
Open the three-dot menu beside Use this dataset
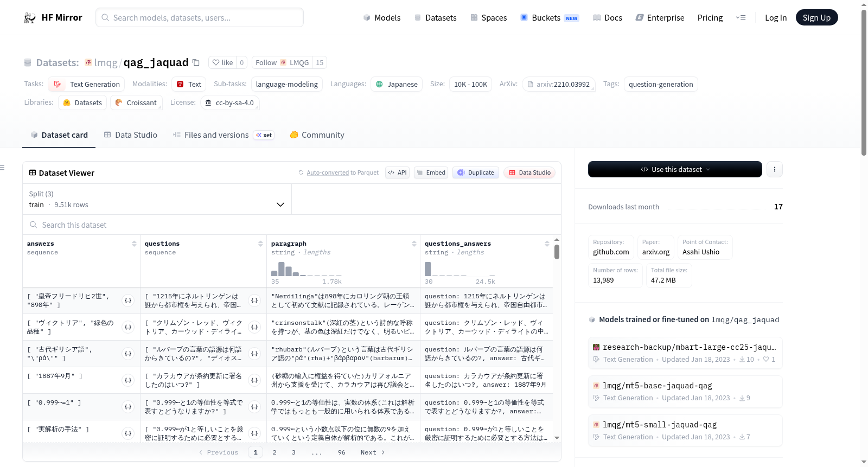click(774, 169)
